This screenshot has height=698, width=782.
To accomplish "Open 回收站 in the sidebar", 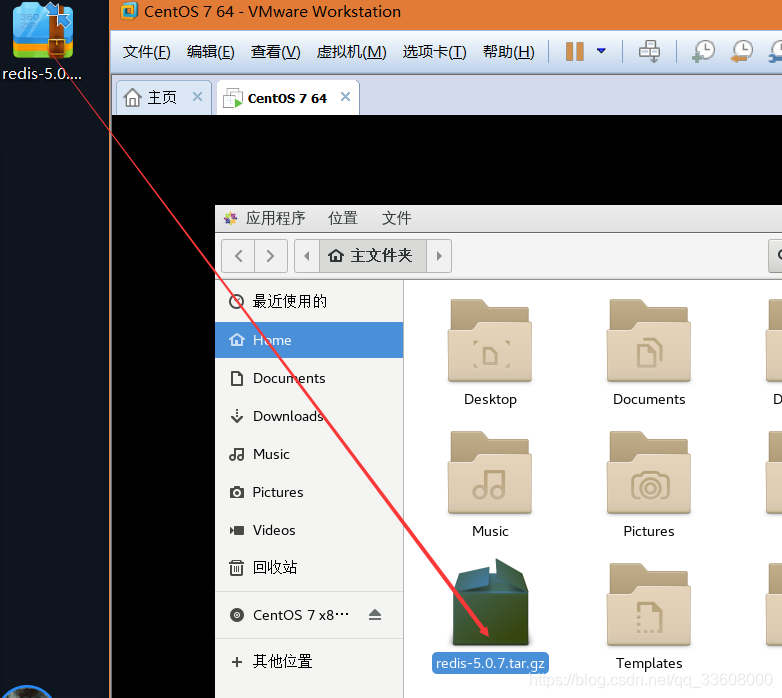I will point(309,567).
